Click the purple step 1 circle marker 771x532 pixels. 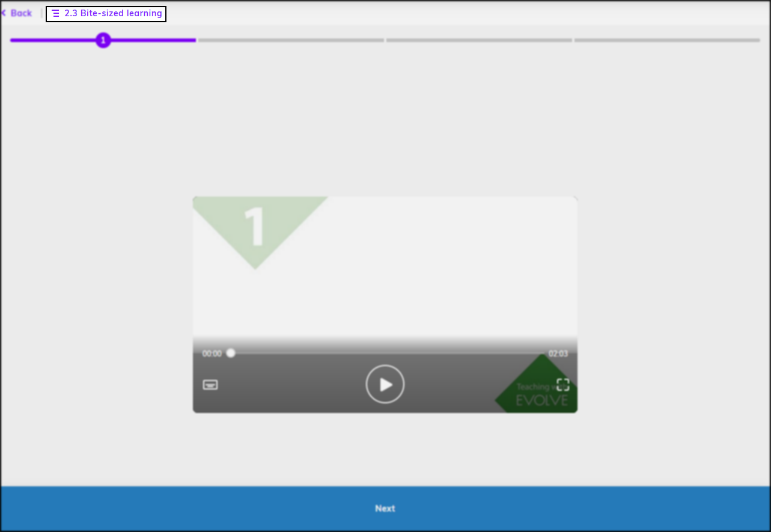[x=103, y=40]
